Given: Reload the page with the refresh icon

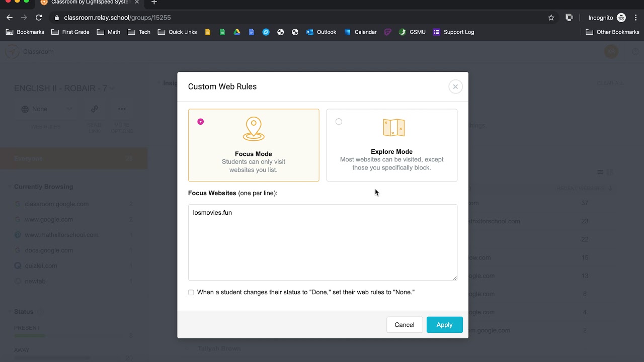Looking at the screenshot, I should click(x=39, y=18).
